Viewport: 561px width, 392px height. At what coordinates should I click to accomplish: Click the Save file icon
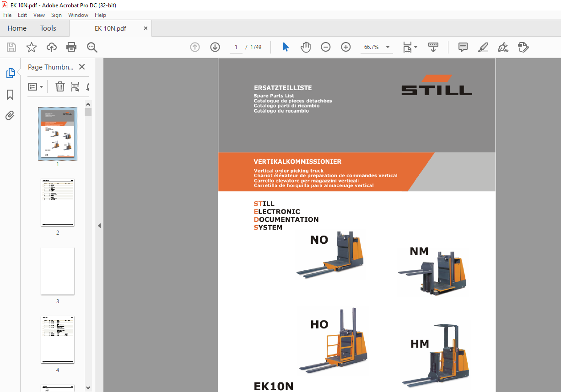[11, 47]
